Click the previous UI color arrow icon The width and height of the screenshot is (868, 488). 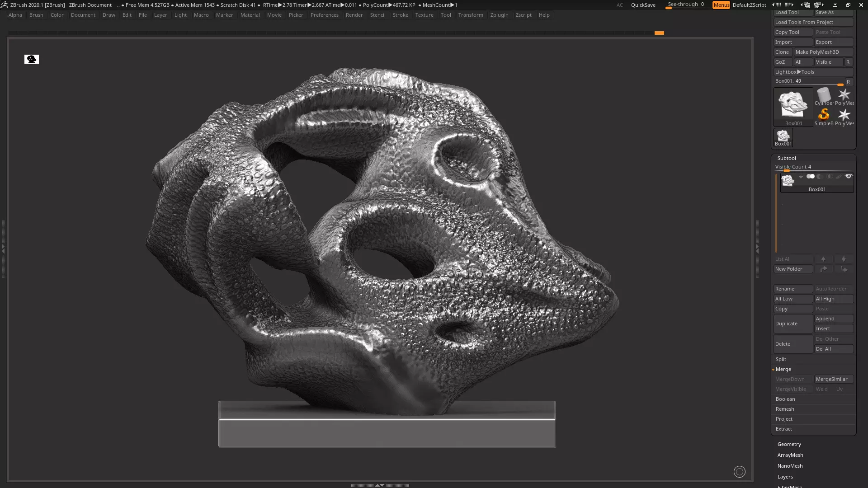coord(776,5)
